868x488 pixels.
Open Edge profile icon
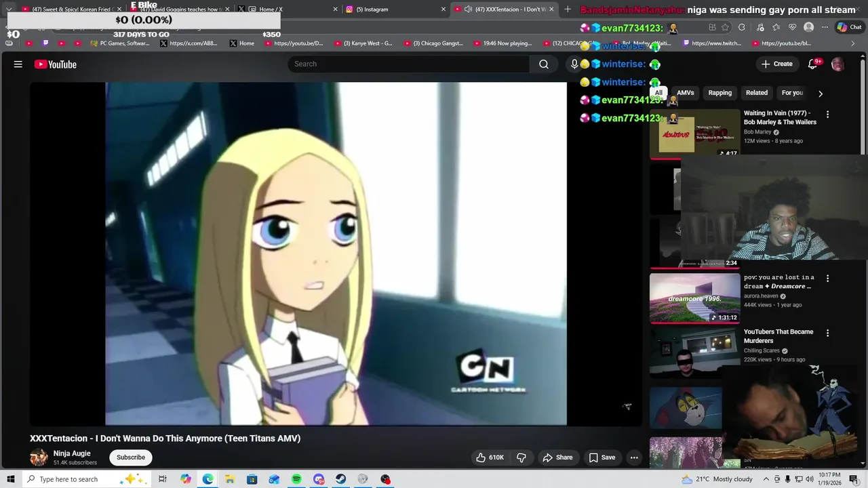(x=808, y=27)
